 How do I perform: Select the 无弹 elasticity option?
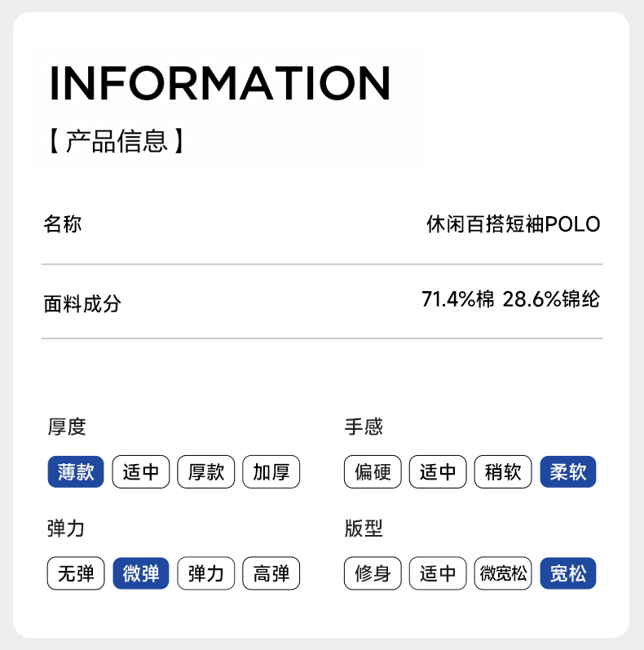point(76,573)
